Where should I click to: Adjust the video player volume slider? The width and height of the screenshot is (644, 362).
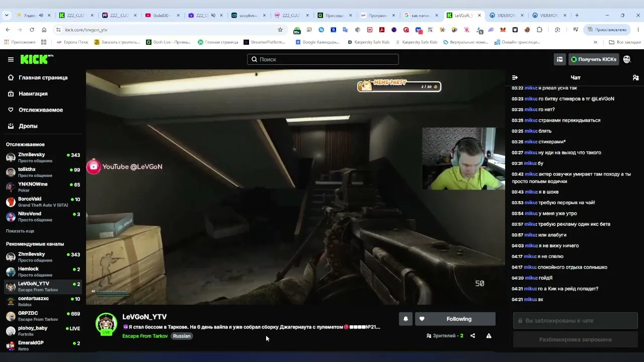tap(112, 291)
